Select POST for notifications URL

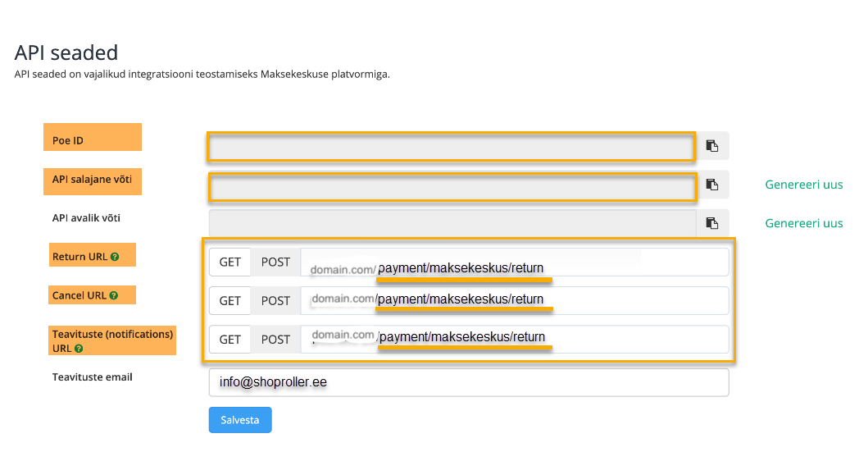(x=275, y=340)
